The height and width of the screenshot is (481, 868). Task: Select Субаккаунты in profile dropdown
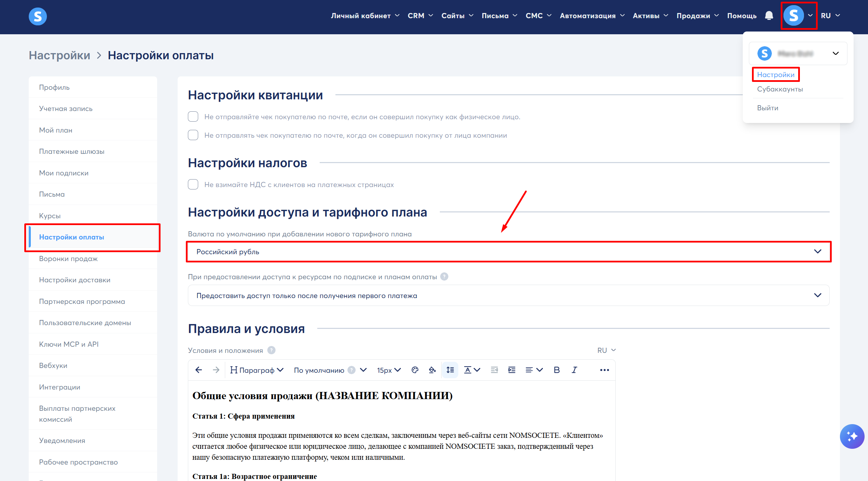(x=780, y=89)
